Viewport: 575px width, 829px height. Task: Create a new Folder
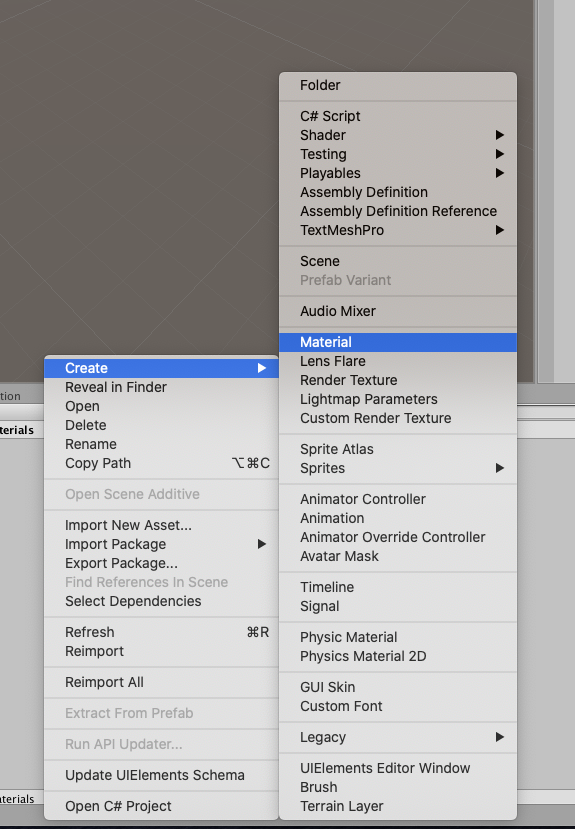pyautogui.click(x=398, y=85)
